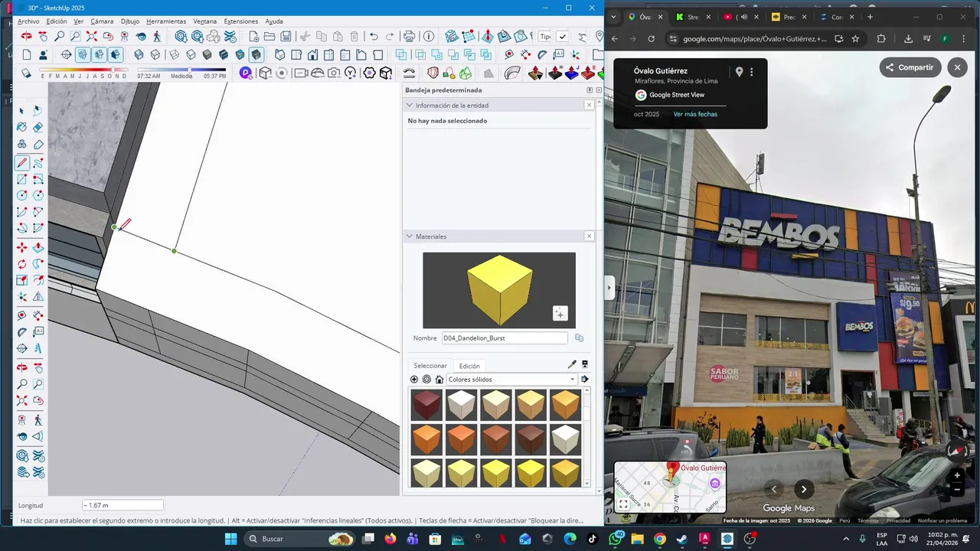Image resolution: width=980 pixels, height=551 pixels.
Task: Open the Herramientas menu
Action: click(x=165, y=21)
